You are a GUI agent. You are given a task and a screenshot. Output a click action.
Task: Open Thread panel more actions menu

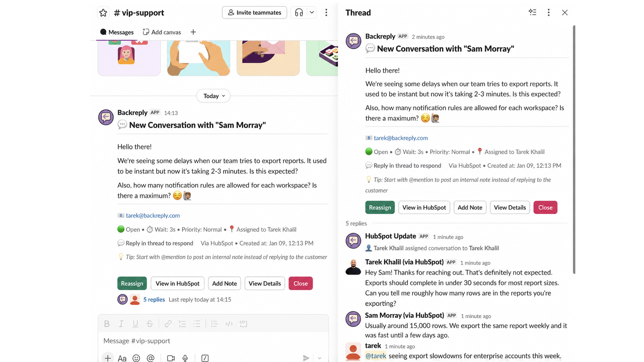(549, 13)
